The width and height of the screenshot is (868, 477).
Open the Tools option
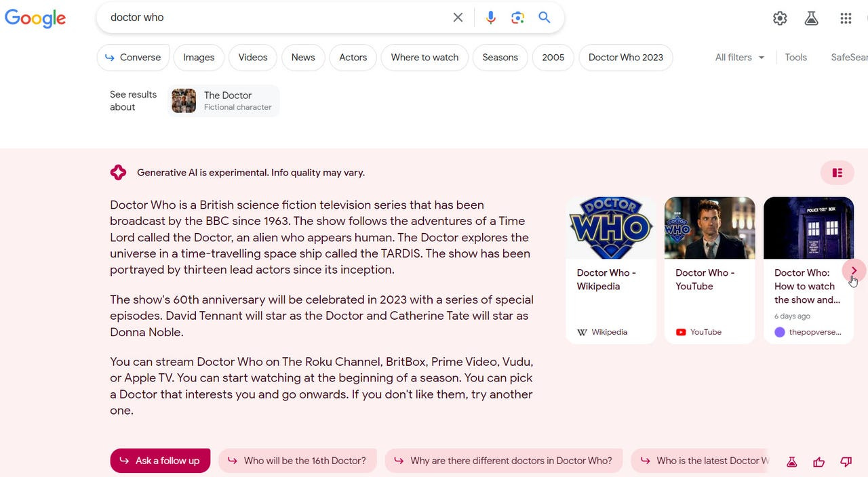coord(795,58)
